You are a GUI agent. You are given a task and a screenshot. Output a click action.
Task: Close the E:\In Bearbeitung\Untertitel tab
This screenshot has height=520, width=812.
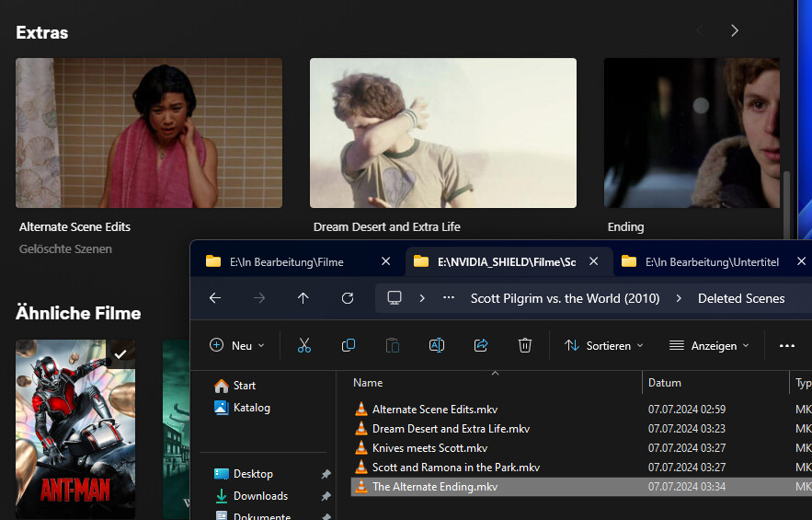[801, 261]
